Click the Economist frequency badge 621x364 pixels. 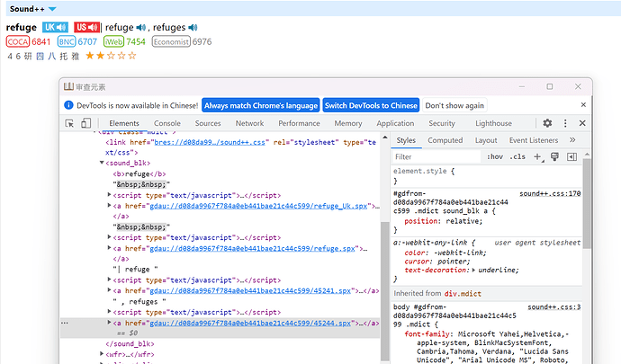pos(171,41)
